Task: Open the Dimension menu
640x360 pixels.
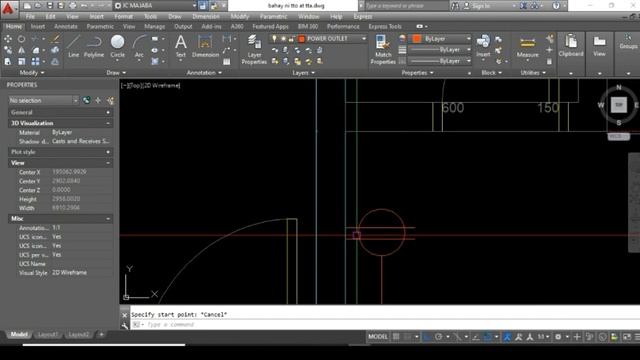Action: click(x=206, y=16)
